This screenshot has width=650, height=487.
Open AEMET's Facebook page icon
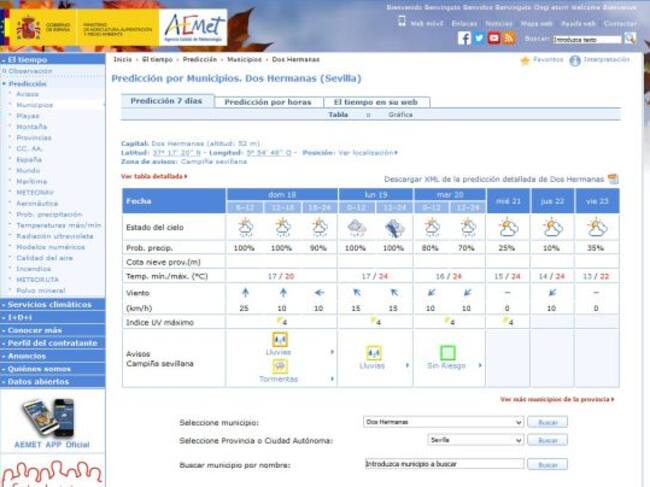(464, 38)
